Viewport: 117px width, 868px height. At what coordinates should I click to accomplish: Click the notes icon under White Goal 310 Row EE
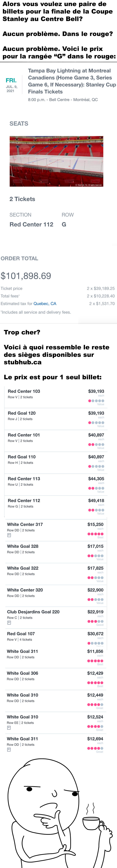coord(9,728)
